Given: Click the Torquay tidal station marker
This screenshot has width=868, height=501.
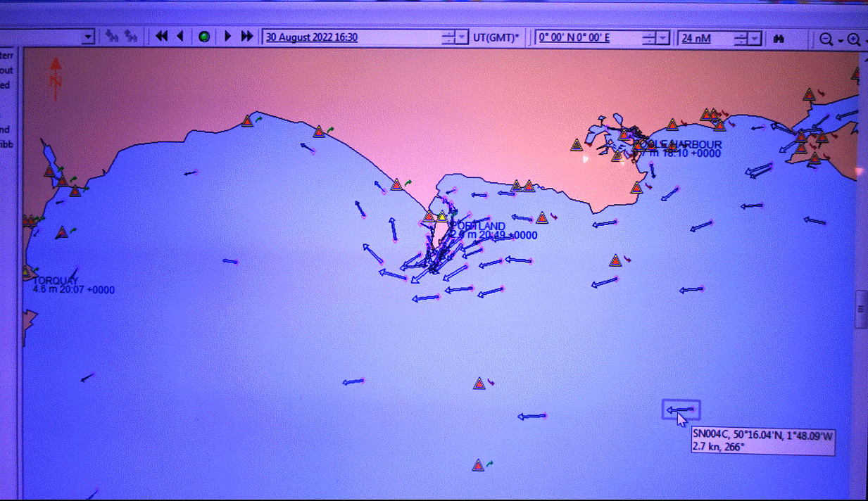Looking at the screenshot, I should click(27, 271).
